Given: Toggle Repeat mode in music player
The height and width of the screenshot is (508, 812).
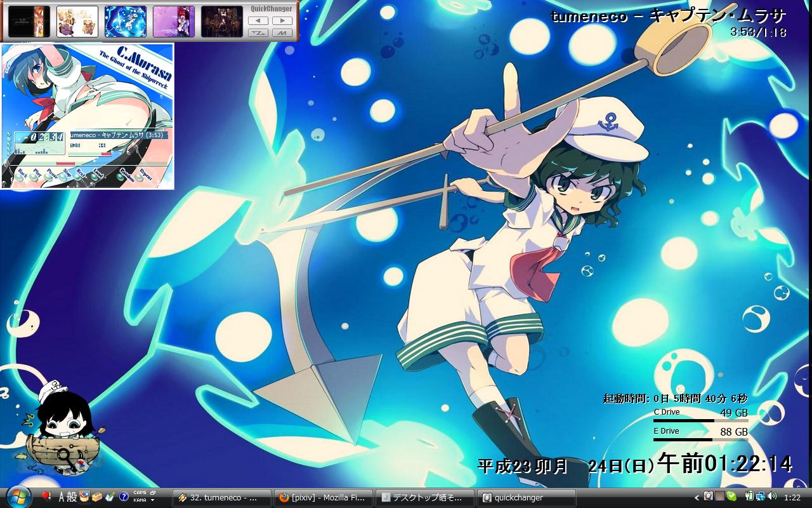Looking at the screenshot, I should tap(145, 175).
